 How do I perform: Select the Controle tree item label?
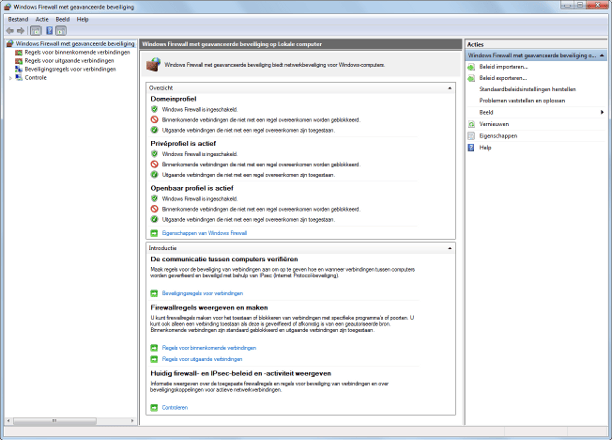[x=36, y=78]
